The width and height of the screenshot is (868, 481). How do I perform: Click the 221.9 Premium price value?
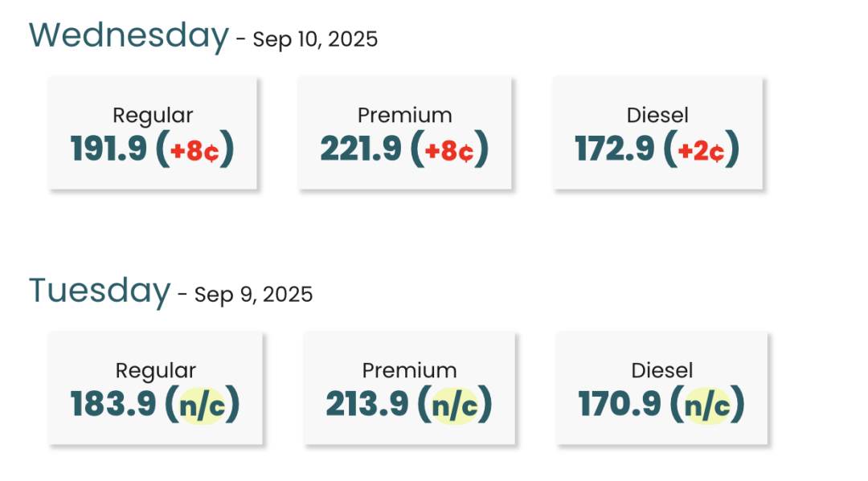tap(360, 149)
